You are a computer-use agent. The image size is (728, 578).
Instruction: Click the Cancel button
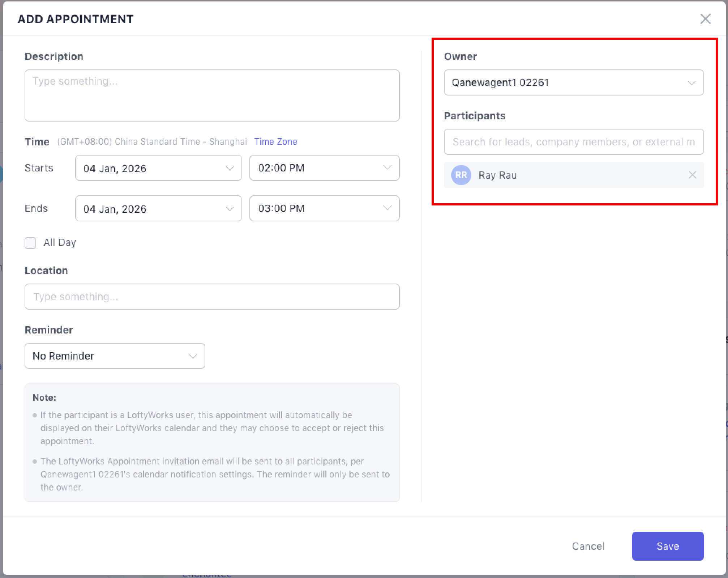tap(588, 546)
